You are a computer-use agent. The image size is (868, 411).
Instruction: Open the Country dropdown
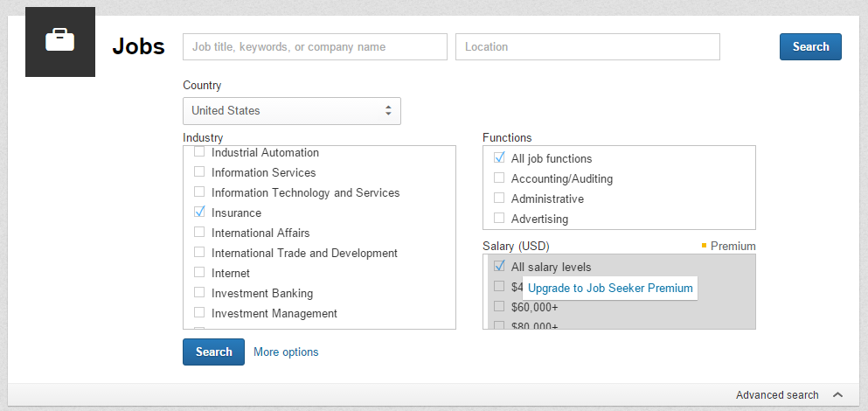(x=291, y=111)
